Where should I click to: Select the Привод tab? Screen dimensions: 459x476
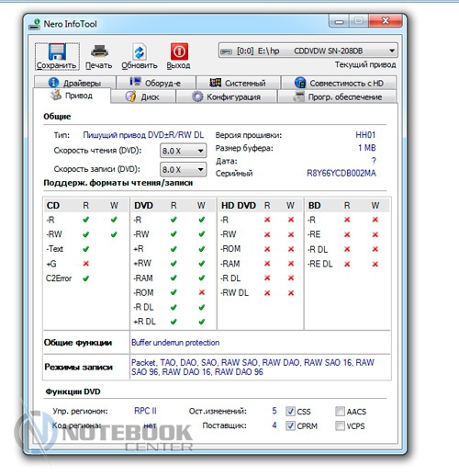click(x=72, y=96)
